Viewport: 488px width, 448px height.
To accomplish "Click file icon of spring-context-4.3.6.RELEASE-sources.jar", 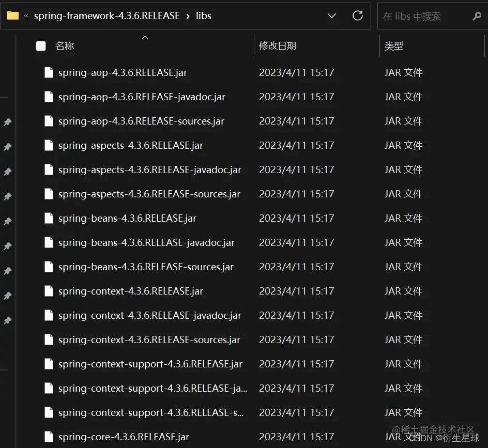I will 49,339.
